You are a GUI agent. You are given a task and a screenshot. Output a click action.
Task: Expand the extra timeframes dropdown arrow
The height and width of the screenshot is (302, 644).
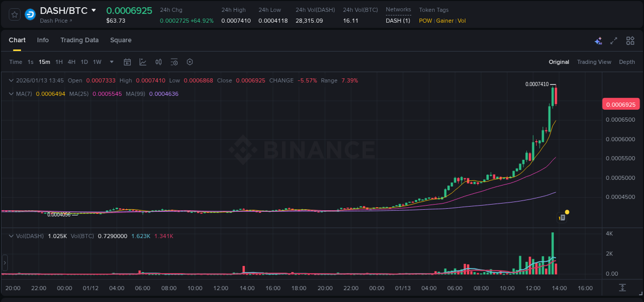click(111, 62)
